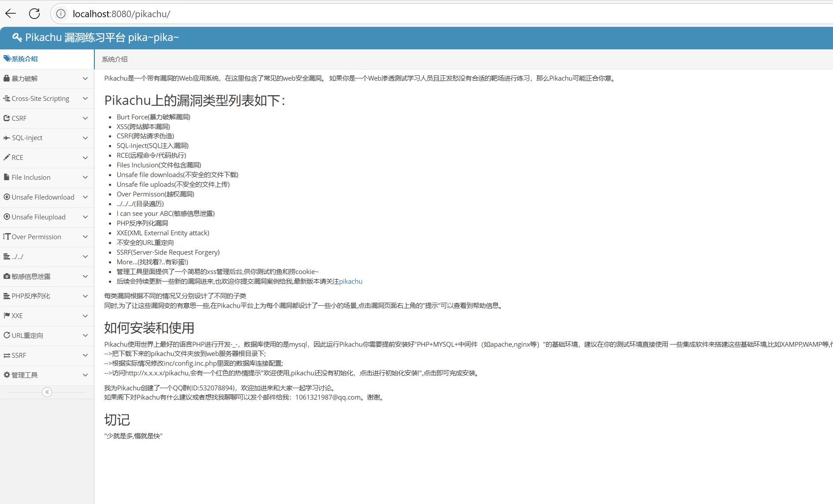833x504 pixels.
Task: Click the key logo beside Pikachu title
Action: [x=17, y=37]
